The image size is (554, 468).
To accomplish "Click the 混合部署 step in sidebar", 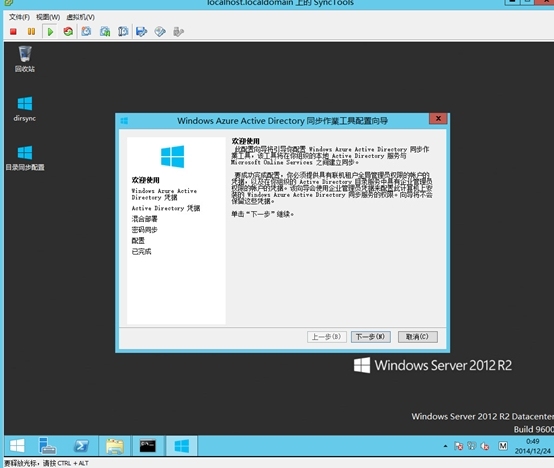I will coord(145,219).
